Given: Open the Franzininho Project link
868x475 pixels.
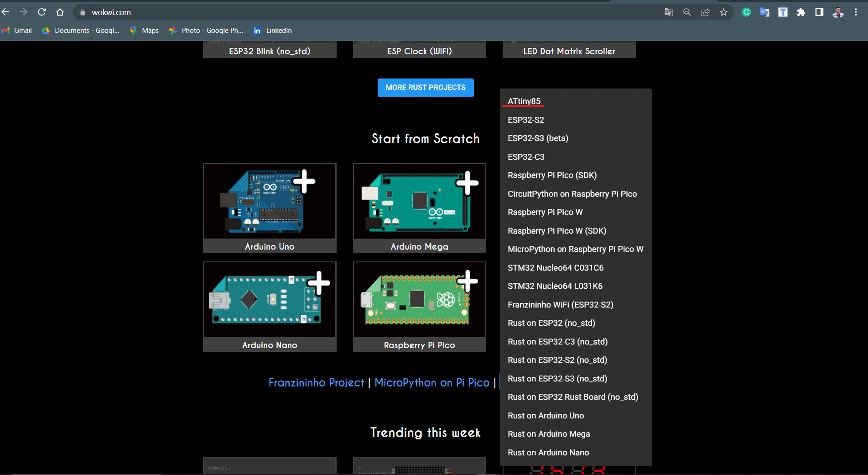Looking at the screenshot, I should point(316,382).
